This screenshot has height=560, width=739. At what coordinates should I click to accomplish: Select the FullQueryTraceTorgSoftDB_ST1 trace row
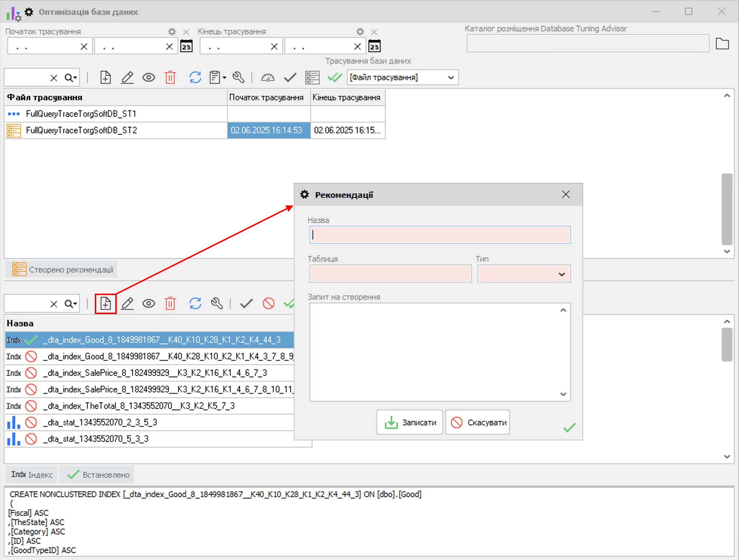(81, 114)
